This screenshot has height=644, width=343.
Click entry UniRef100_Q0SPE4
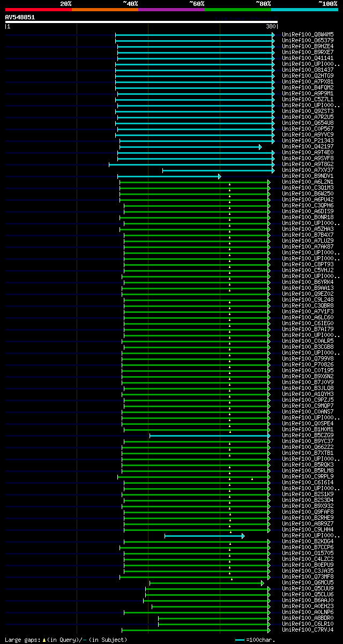[x=308, y=423]
